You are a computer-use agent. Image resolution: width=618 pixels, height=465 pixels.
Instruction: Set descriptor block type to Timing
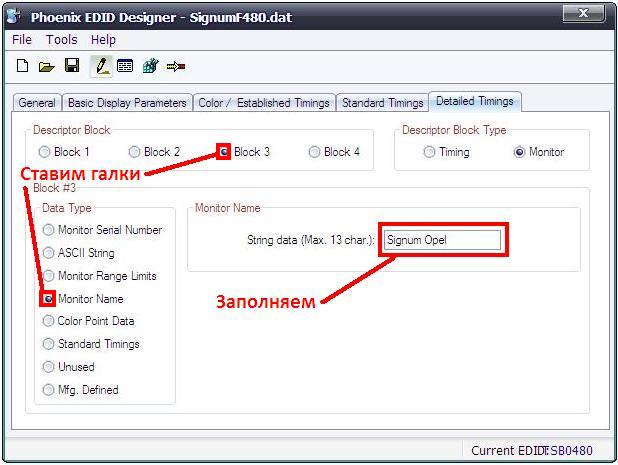click(x=430, y=152)
